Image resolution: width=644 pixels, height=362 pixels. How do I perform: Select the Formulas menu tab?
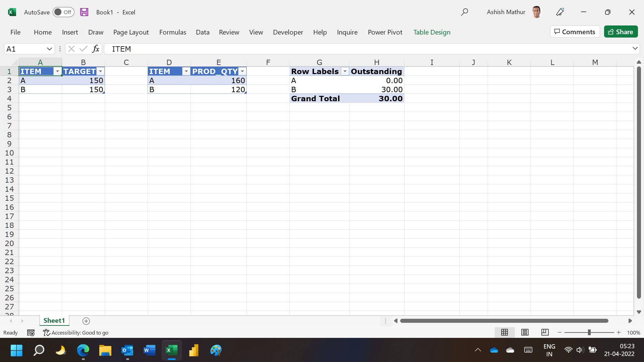point(172,32)
